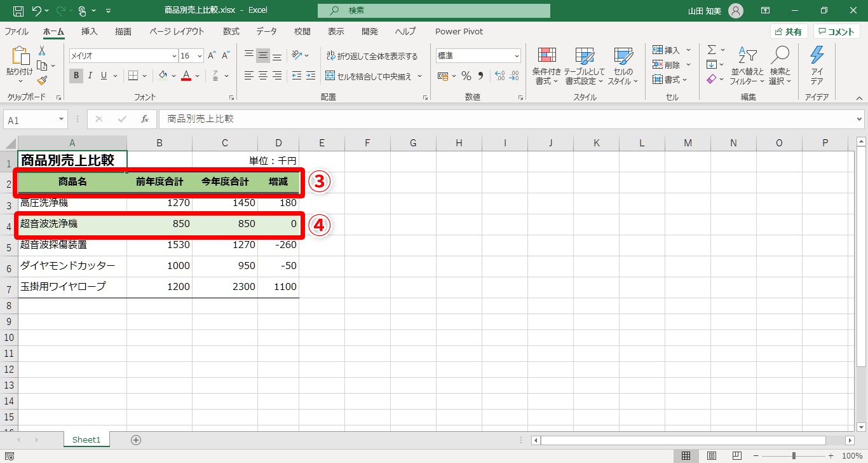Open the コメント comments button

point(837,32)
